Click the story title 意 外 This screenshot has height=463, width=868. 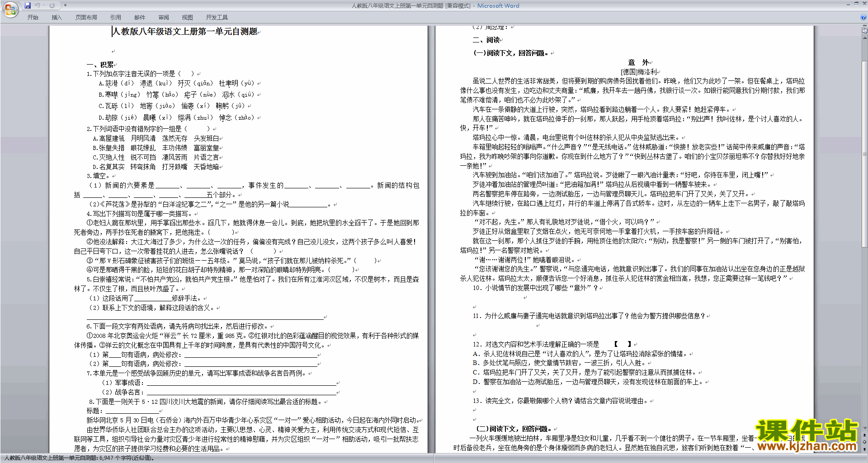[x=638, y=62]
